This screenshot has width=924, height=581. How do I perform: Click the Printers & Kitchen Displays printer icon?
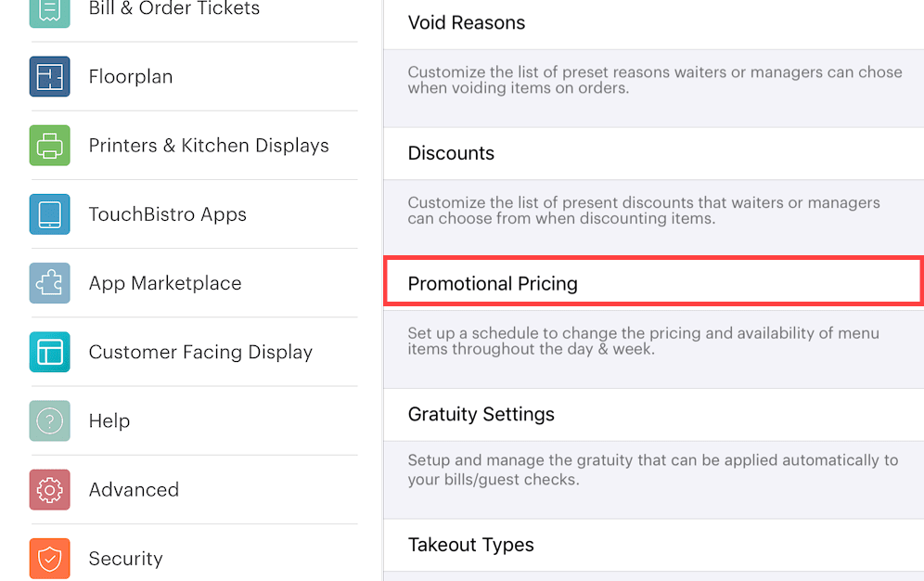coord(48,145)
